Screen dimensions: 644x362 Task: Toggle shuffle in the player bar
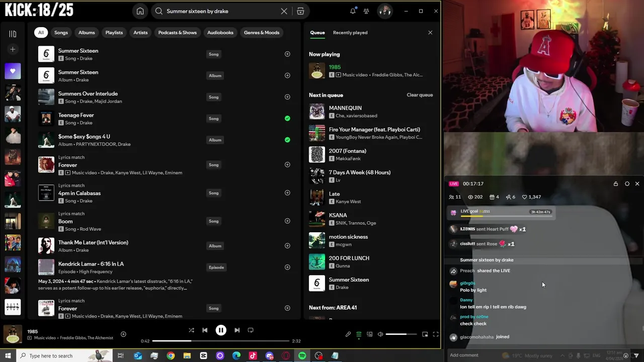click(x=191, y=330)
